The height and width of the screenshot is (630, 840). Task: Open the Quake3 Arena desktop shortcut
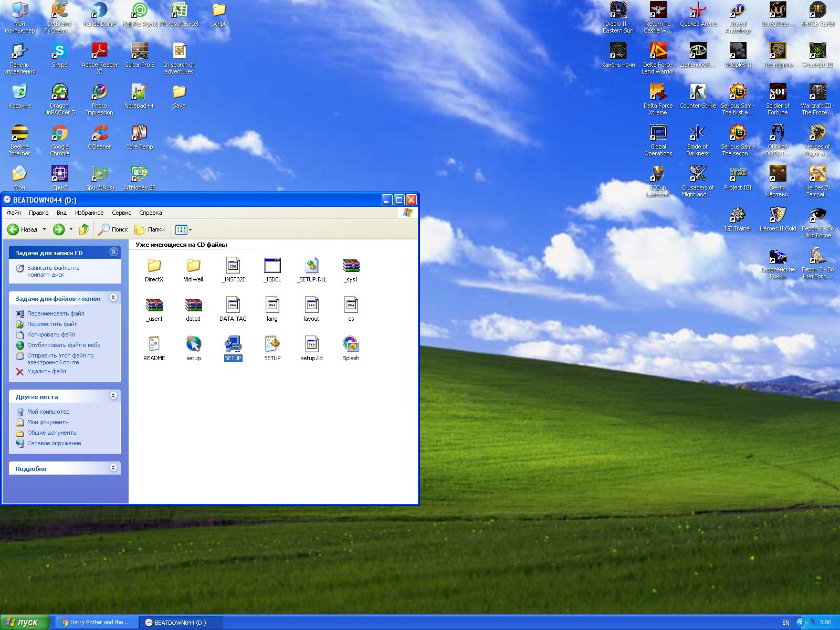[698, 10]
